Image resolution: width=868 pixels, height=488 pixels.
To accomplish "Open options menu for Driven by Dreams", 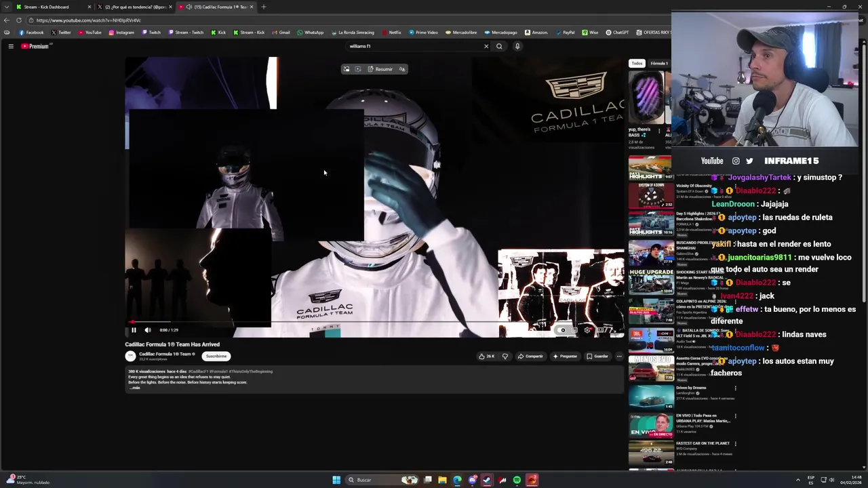I will tap(735, 388).
